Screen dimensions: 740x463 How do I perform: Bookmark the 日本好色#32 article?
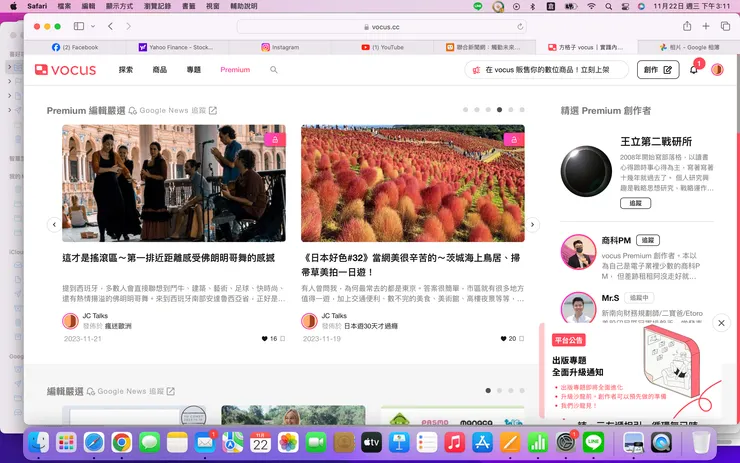(521, 338)
